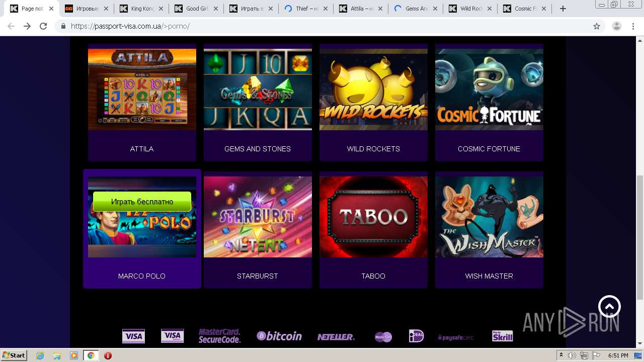Show hidden system tray icons
The width and height of the screenshot is (644, 362).
tap(561, 355)
